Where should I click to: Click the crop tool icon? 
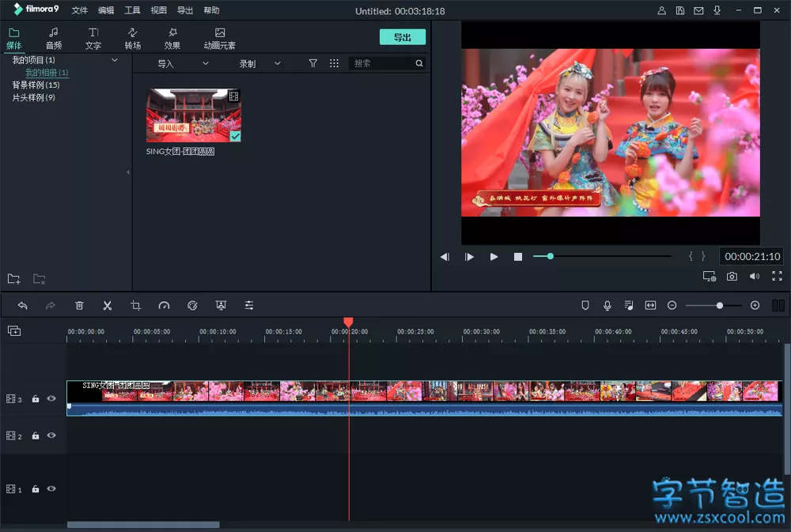point(136,305)
